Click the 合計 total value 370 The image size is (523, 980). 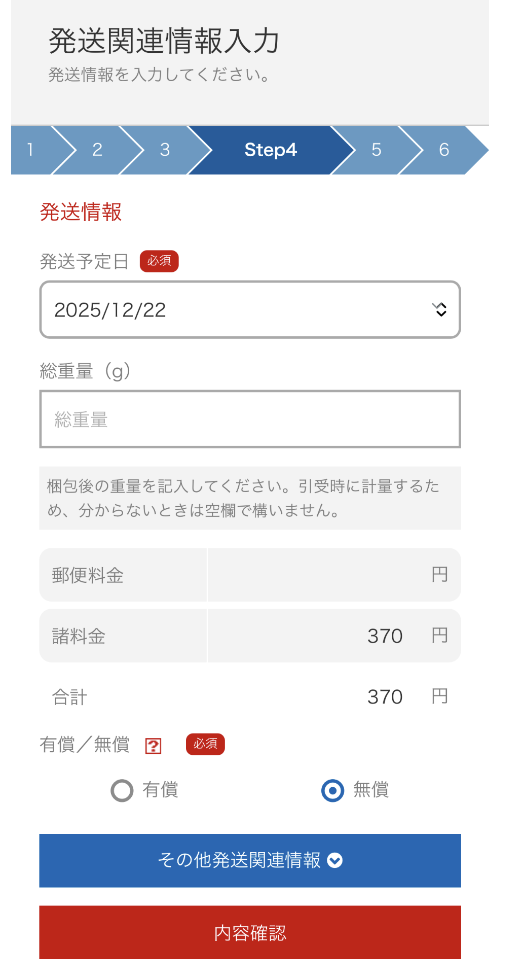[384, 696]
